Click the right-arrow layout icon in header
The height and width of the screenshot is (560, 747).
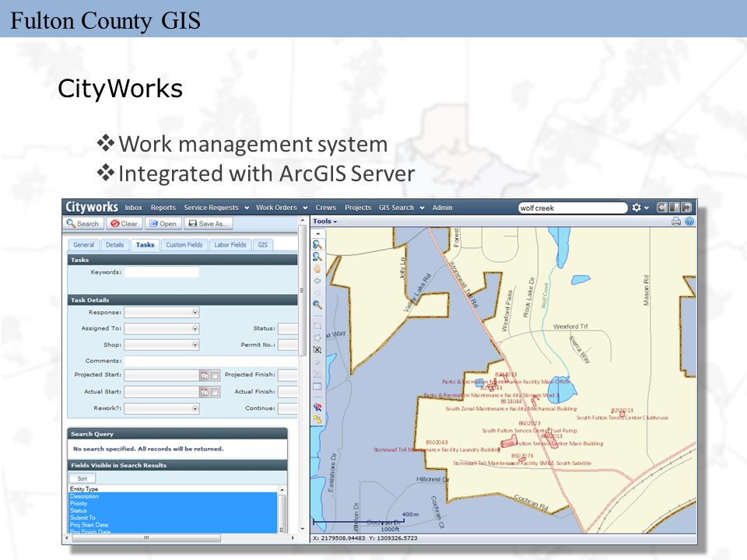click(x=686, y=208)
